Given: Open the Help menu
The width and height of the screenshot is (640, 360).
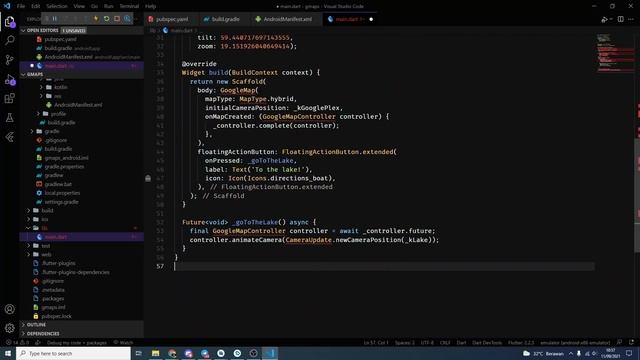Looking at the screenshot, I should point(151,6).
